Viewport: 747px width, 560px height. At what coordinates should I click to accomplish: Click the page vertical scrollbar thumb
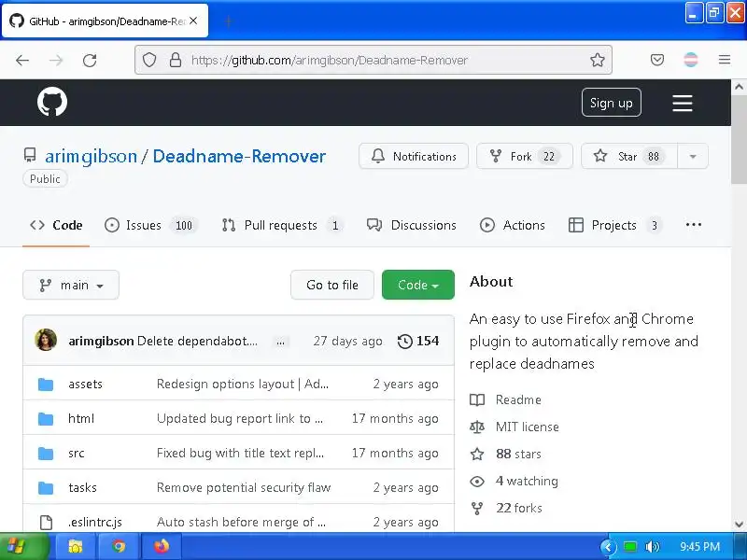click(x=739, y=138)
